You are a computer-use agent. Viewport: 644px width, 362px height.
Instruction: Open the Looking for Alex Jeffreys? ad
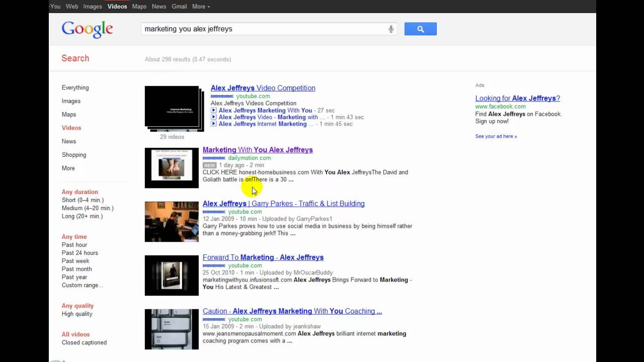point(517,99)
